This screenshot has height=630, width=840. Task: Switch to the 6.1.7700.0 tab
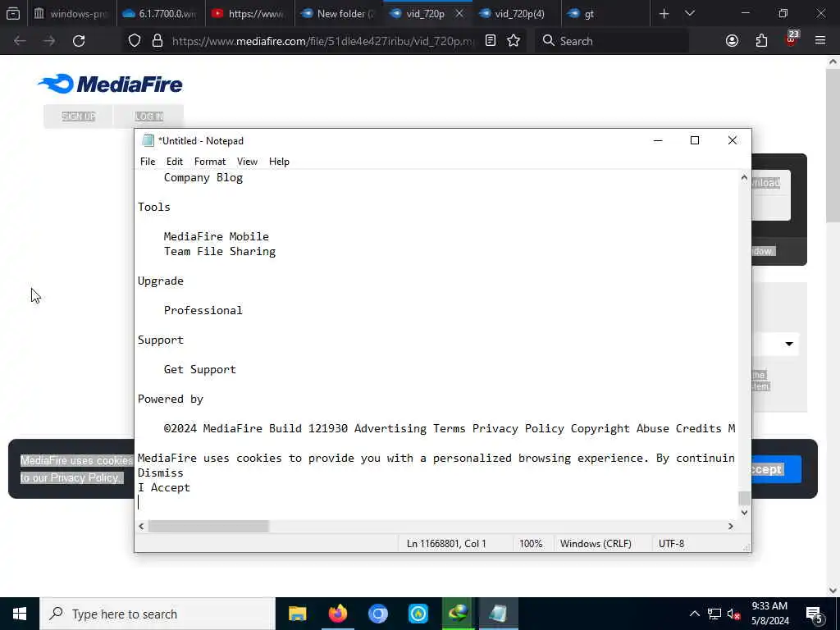tap(160, 13)
